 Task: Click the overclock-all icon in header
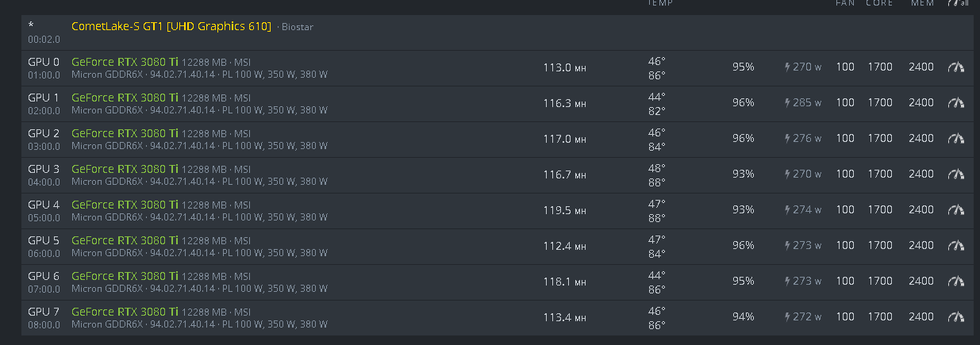tap(958, 3)
